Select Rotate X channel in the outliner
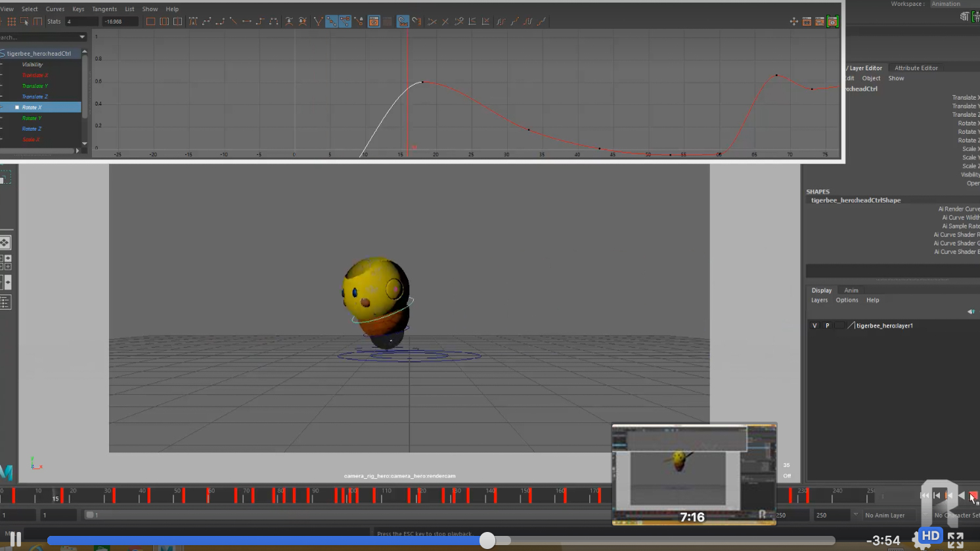This screenshot has height=551, width=980. pyautogui.click(x=32, y=107)
